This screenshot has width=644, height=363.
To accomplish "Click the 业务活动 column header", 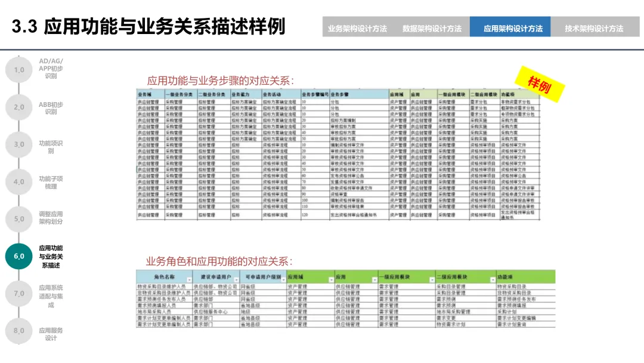I will tap(281, 94).
